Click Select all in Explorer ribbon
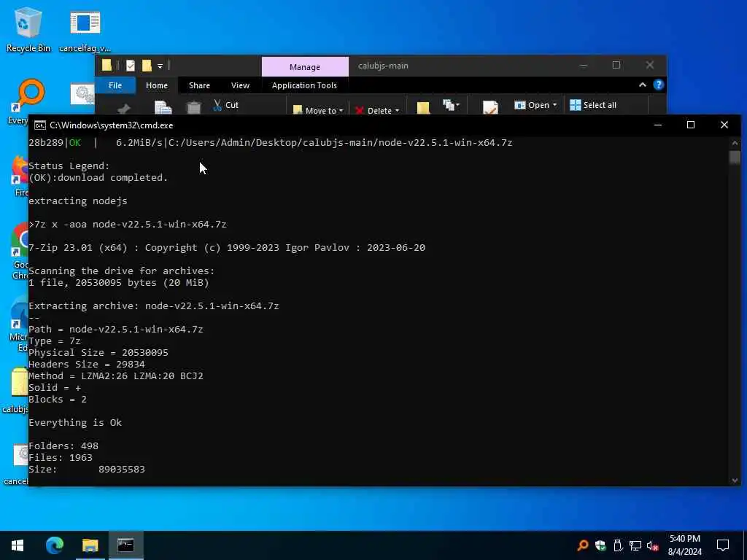This screenshot has width=747, height=560. tap(593, 105)
